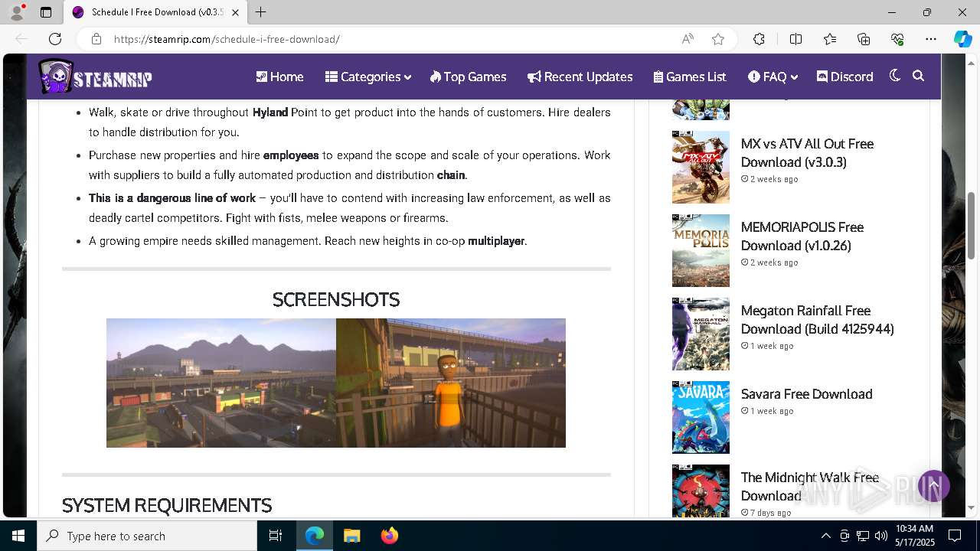Open Browser essentials heart icon
This screenshot has height=551, width=980.
pos(897,39)
